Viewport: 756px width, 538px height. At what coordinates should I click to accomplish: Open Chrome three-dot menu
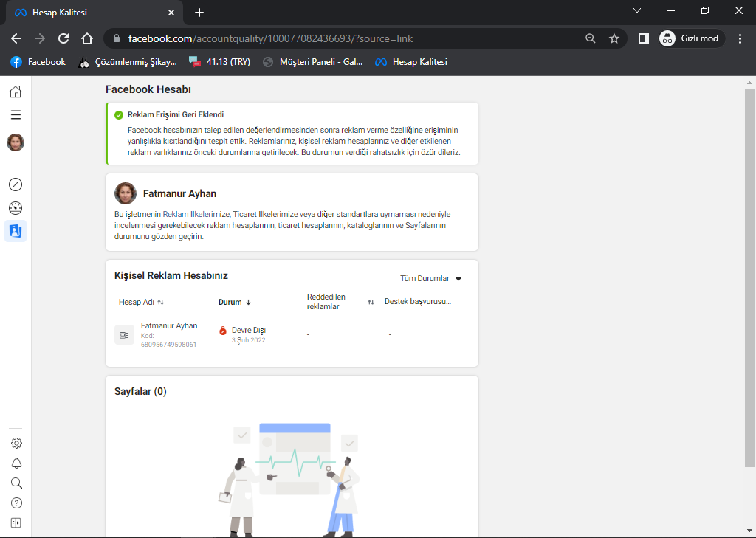[740, 38]
